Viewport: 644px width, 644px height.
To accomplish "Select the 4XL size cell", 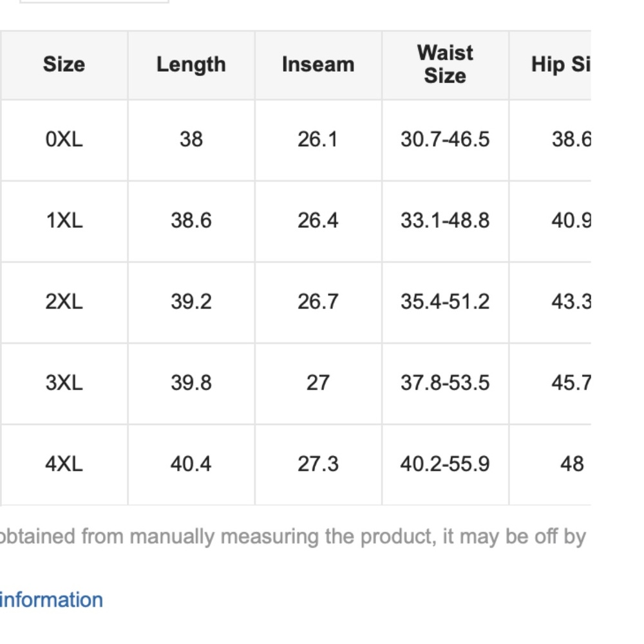I will [64, 464].
